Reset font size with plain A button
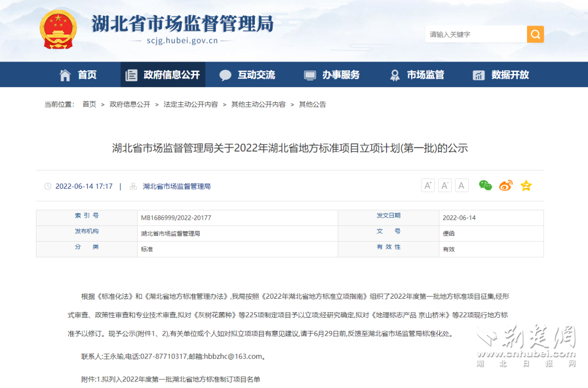 click(462, 186)
